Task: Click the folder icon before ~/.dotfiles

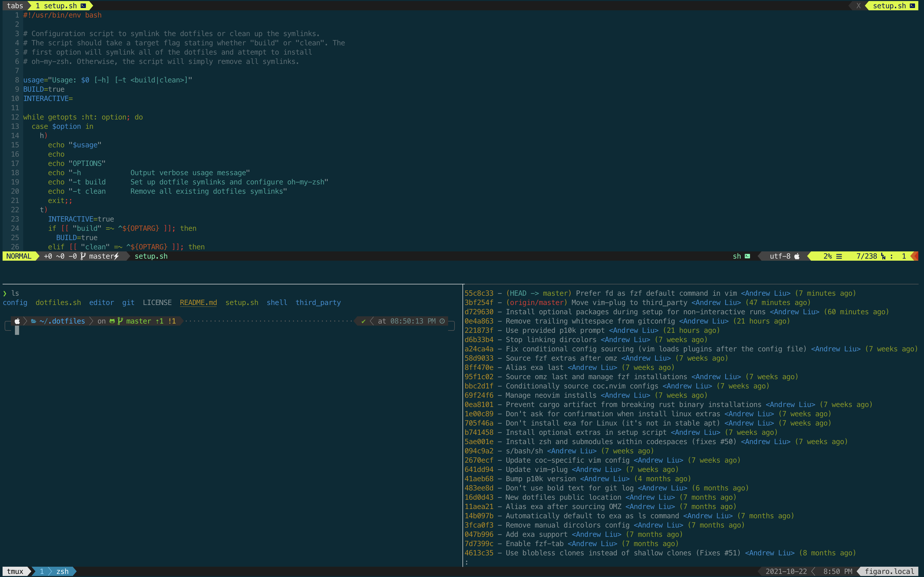Action: coord(34,321)
